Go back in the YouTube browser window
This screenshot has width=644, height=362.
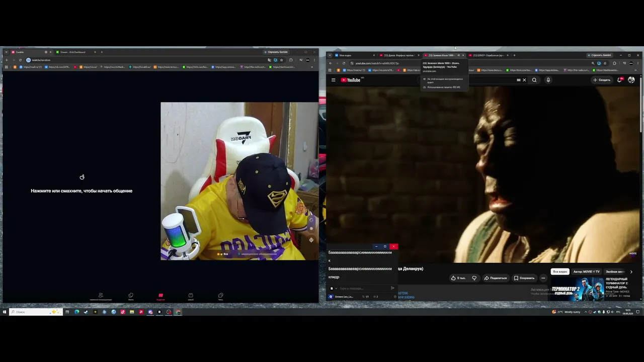330,63
